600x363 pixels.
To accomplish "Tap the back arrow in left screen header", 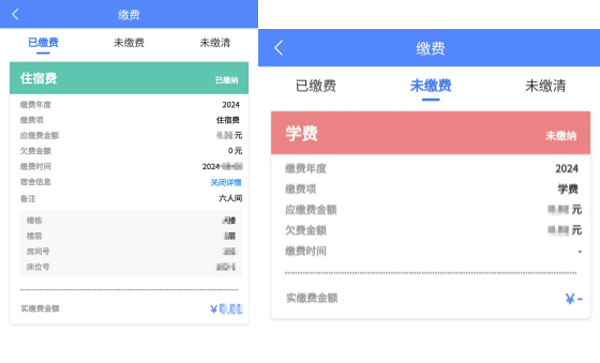I will tap(15, 15).
